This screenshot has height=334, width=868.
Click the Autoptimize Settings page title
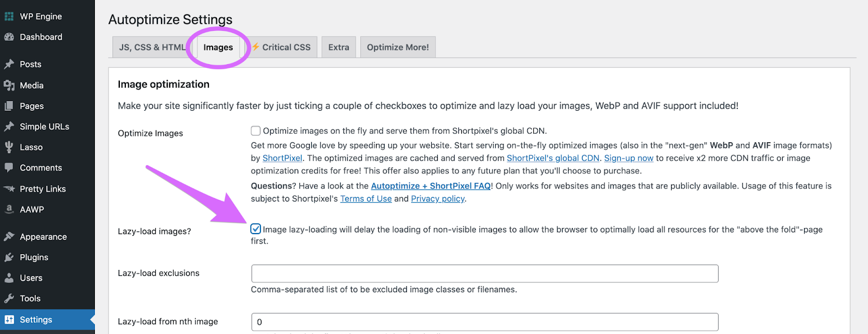tap(170, 20)
